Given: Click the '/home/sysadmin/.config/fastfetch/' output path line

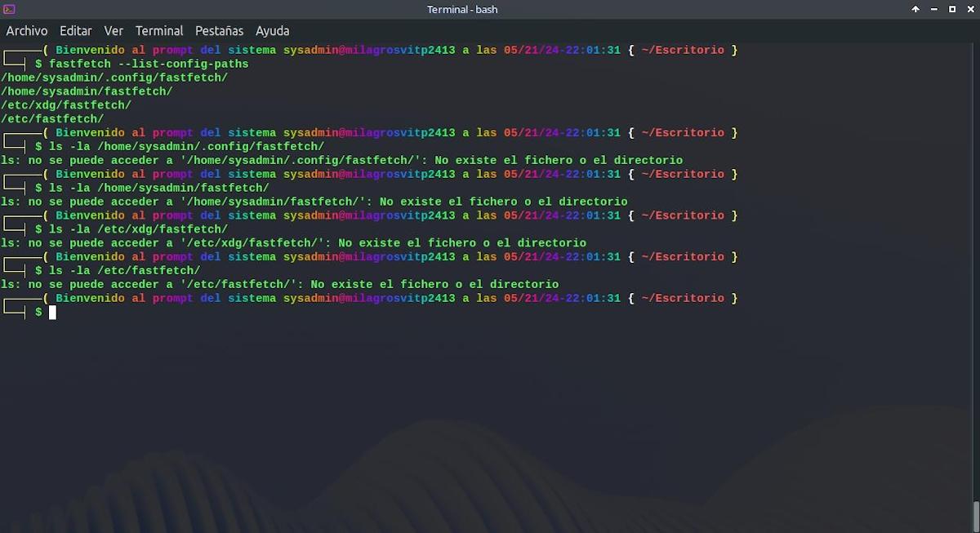Looking at the screenshot, I should (x=114, y=78).
